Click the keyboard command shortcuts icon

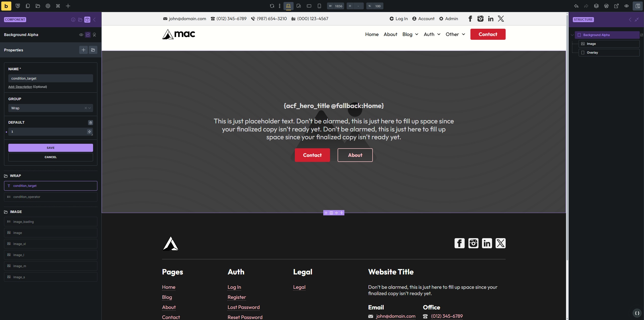tap(58, 6)
